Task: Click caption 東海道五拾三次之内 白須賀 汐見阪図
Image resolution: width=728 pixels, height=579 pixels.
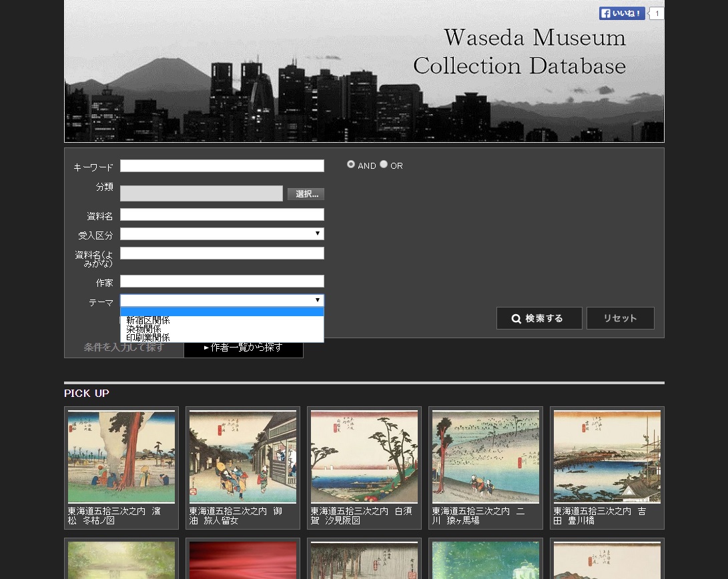Action: coord(361,516)
